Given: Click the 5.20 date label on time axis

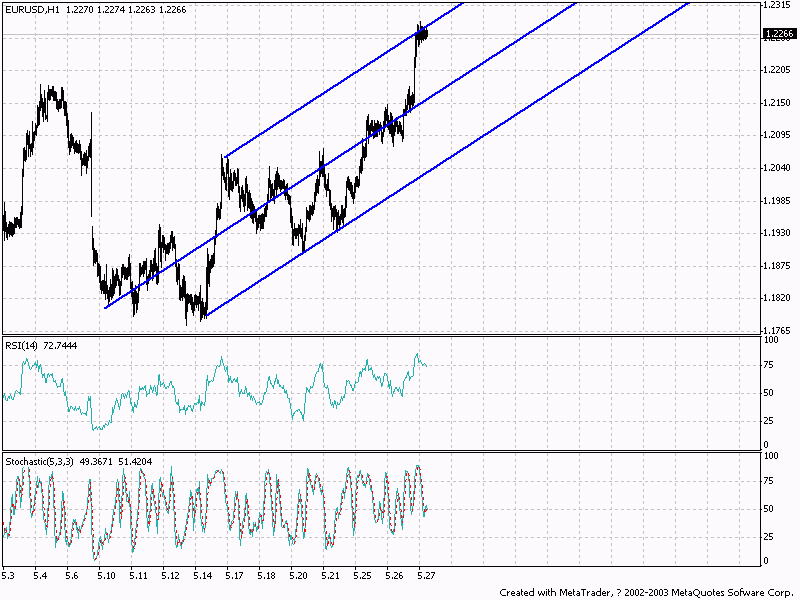Looking at the screenshot, I should point(298,576).
